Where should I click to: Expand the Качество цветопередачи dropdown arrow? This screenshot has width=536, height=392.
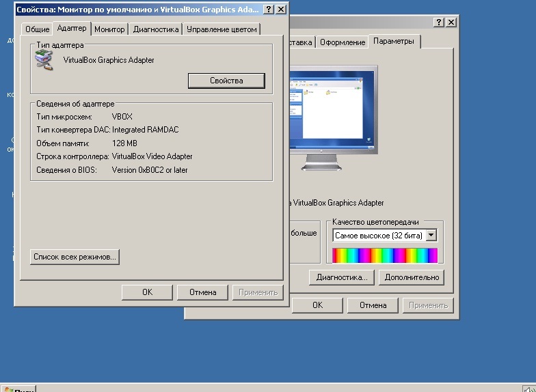coord(431,235)
